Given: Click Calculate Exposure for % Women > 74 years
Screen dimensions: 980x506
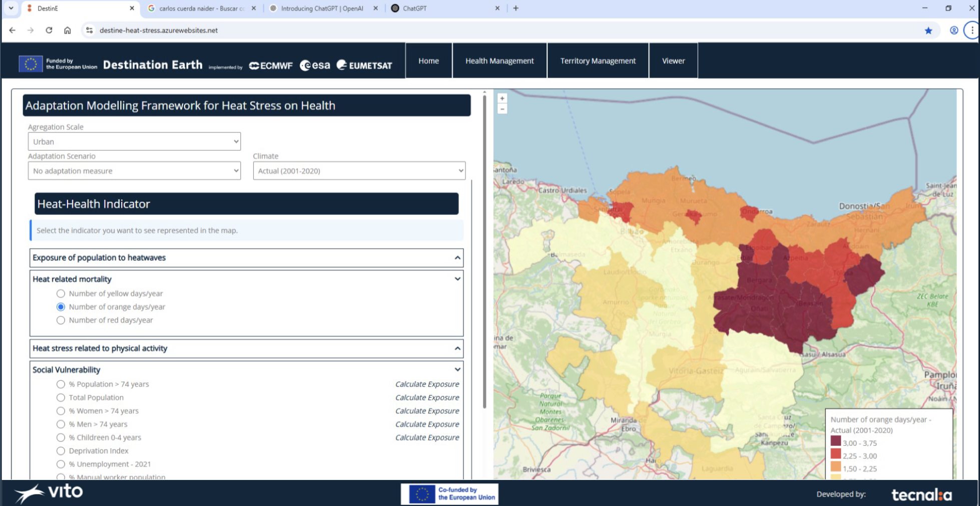Looking at the screenshot, I should tap(427, 411).
